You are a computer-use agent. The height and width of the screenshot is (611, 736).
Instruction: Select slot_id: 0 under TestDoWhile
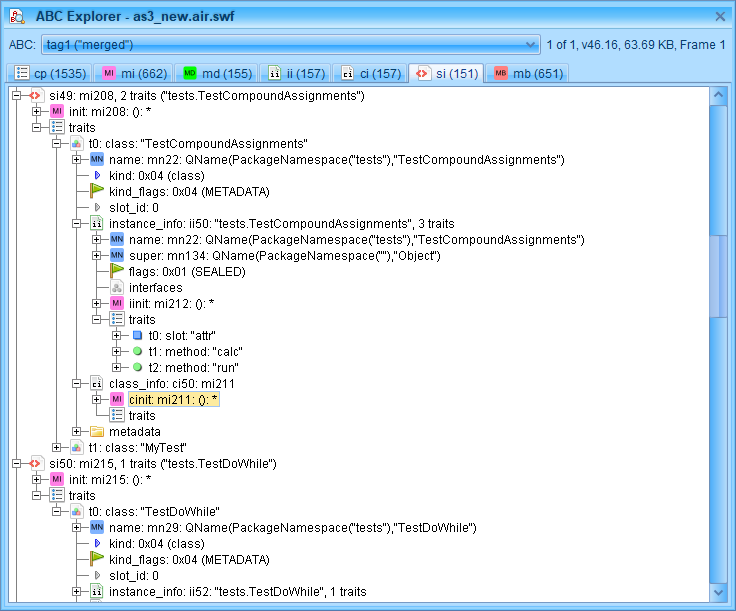pos(134,576)
